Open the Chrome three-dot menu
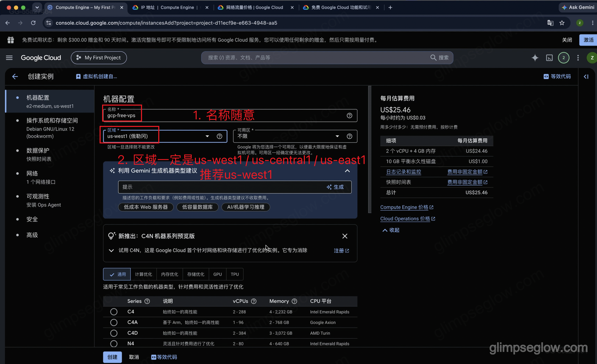Image resolution: width=597 pixels, height=364 pixels. click(592, 23)
